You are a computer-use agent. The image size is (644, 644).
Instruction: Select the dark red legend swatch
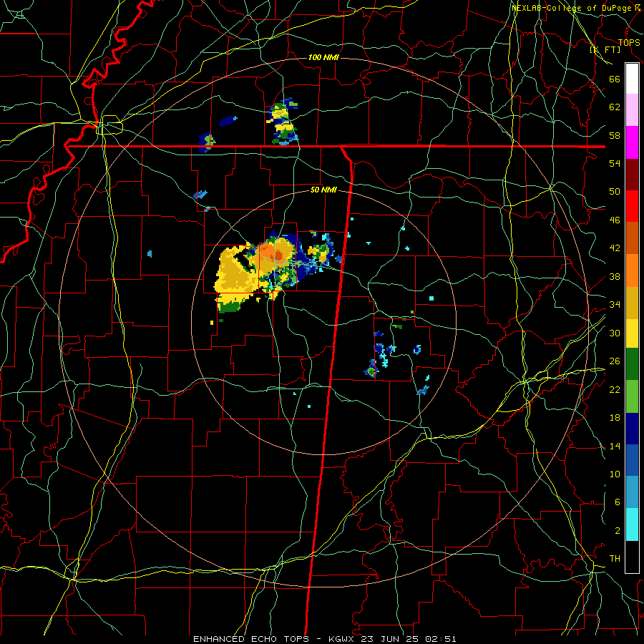click(632, 175)
